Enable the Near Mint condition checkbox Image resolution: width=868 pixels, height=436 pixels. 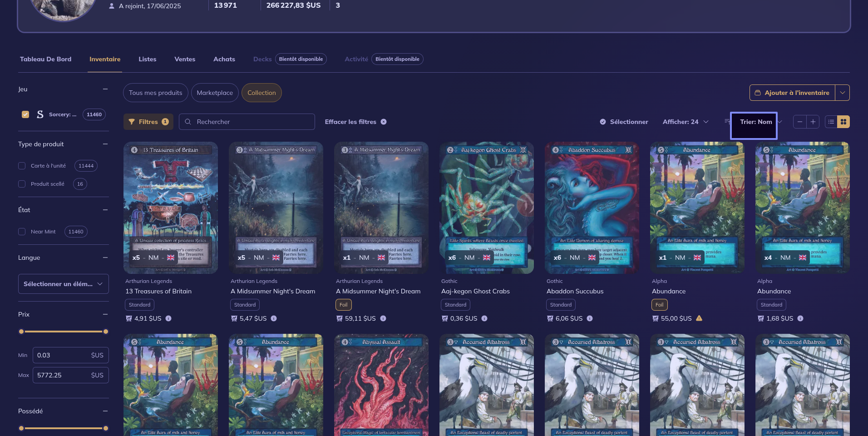point(22,232)
